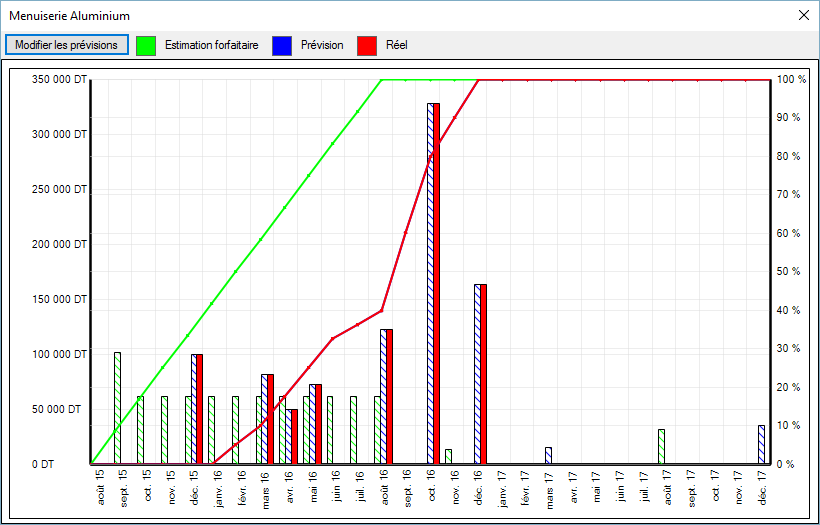Click the red Réel color swatch
Image resolution: width=820 pixels, height=525 pixels.
coord(367,45)
